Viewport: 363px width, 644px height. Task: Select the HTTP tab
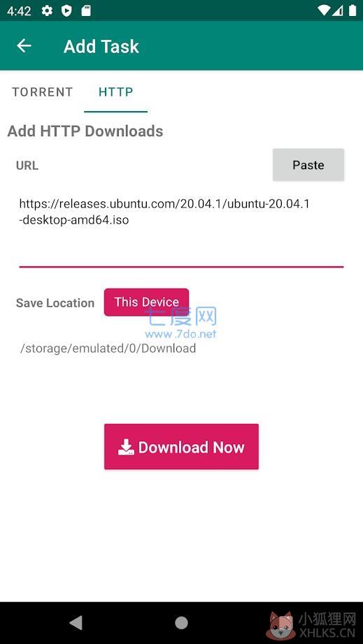coord(116,92)
